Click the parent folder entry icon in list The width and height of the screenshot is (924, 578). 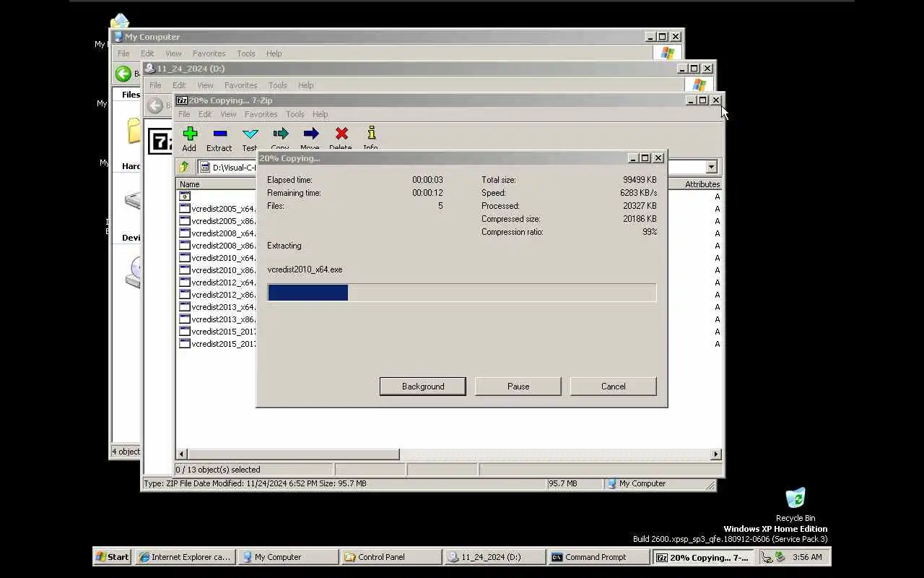pos(185,196)
